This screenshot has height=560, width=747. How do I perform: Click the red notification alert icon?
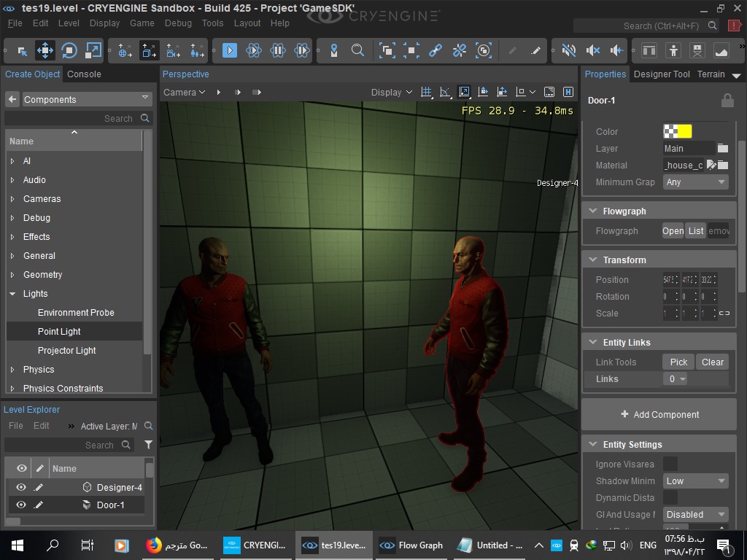(x=734, y=26)
